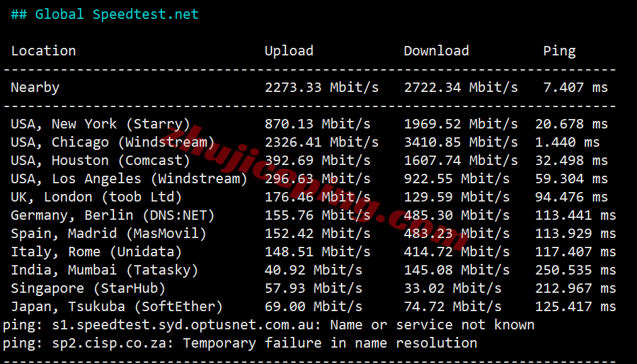Click Mumbai download 145.08 Mbit/s

click(x=457, y=270)
